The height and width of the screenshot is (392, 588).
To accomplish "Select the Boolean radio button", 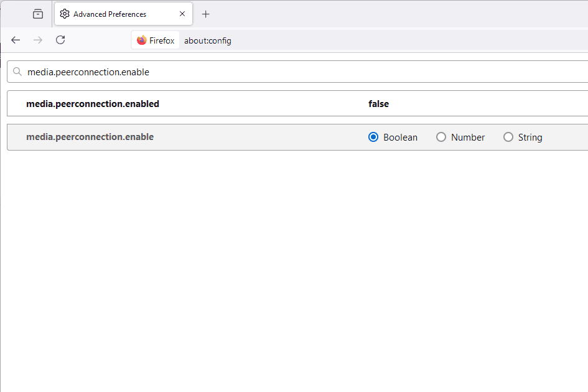I will pyautogui.click(x=373, y=137).
